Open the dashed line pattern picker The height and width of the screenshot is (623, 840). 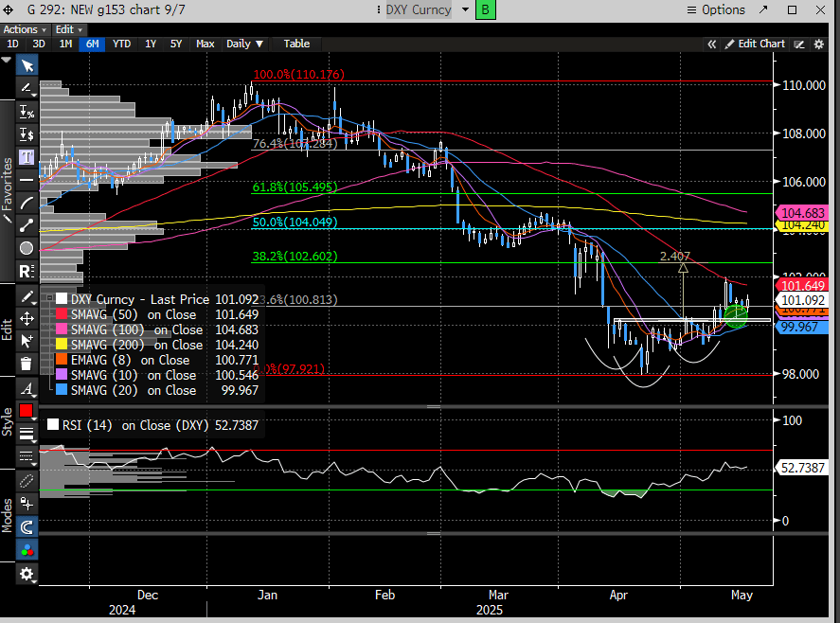pyautogui.click(x=27, y=456)
